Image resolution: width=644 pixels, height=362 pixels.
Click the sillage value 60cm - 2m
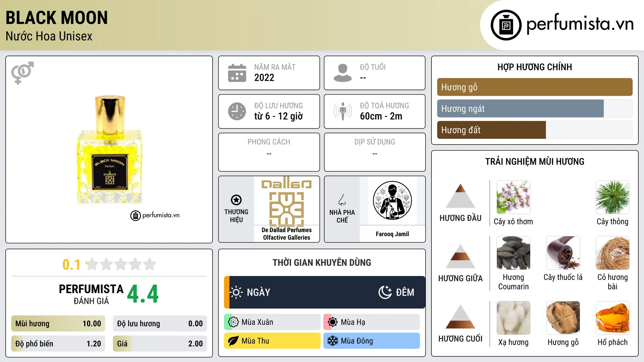(381, 116)
